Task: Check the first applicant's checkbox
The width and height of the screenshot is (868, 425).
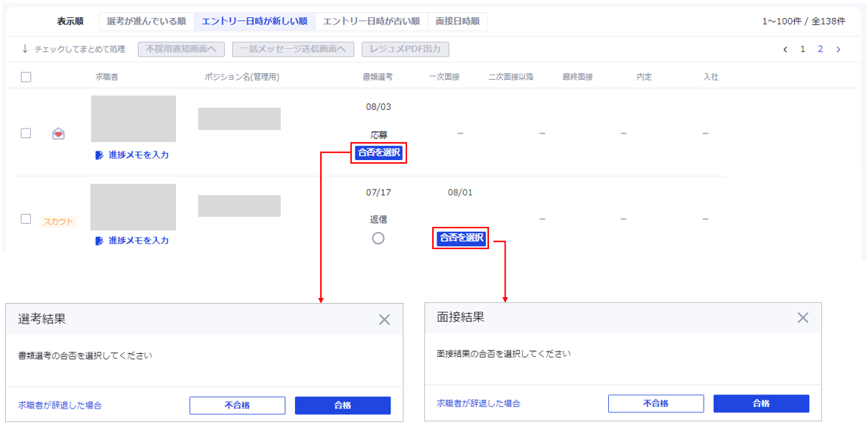Action: 26,133
